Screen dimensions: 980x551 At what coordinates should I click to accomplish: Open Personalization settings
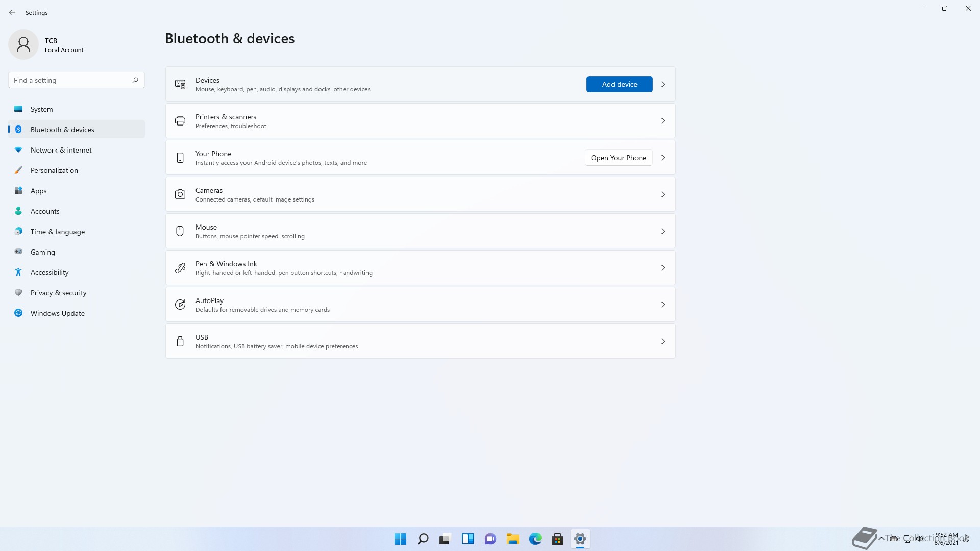(77, 170)
